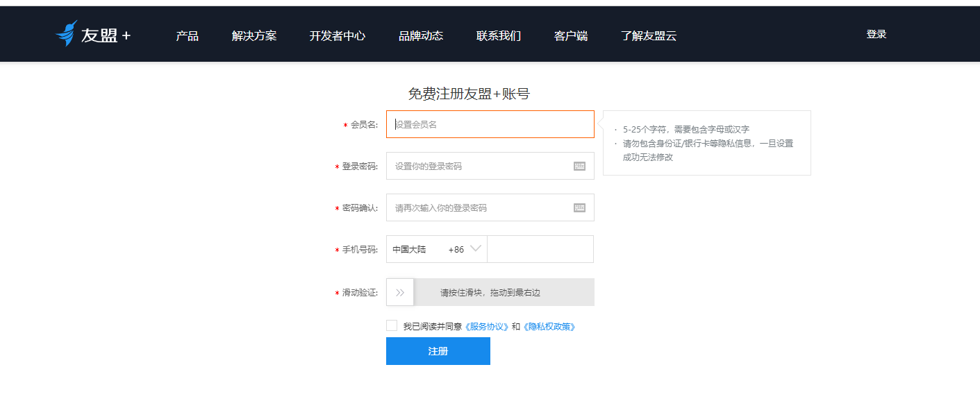Focus the 会员名 input field
This screenshot has width=980, height=417.
click(490, 124)
